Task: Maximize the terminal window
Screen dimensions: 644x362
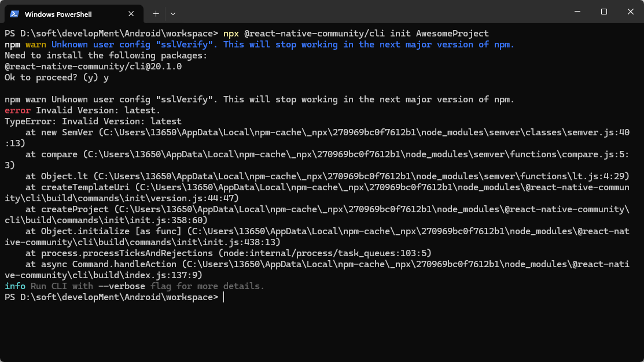Action: pos(603,12)
